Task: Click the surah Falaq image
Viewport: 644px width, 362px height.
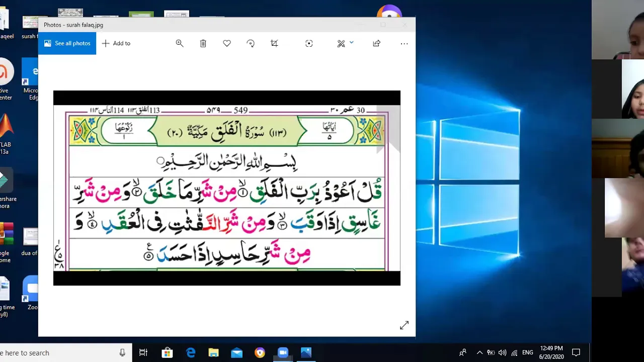Action: (x=227, y=188)
